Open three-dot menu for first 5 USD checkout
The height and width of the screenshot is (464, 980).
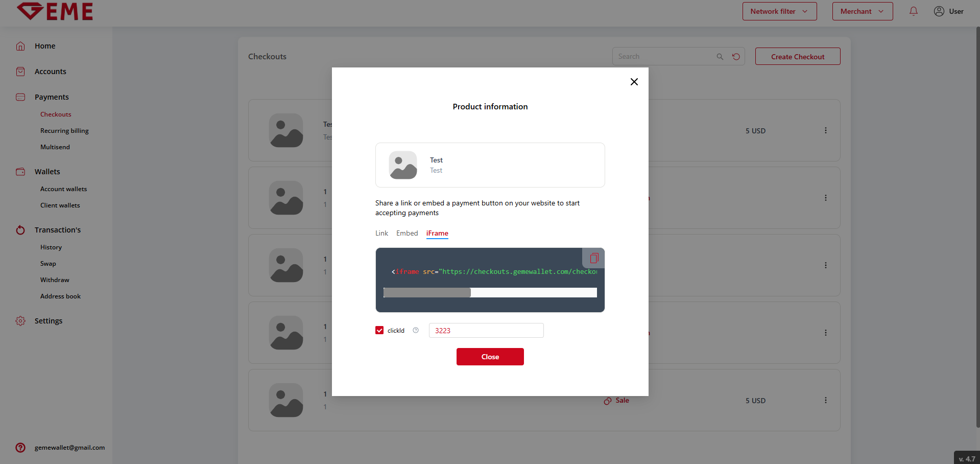point(825,130)
